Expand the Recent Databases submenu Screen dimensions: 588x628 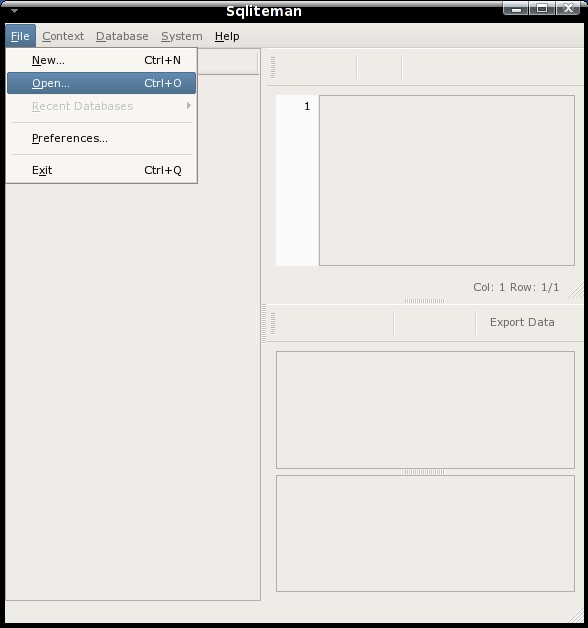click(x=102, y=106)
